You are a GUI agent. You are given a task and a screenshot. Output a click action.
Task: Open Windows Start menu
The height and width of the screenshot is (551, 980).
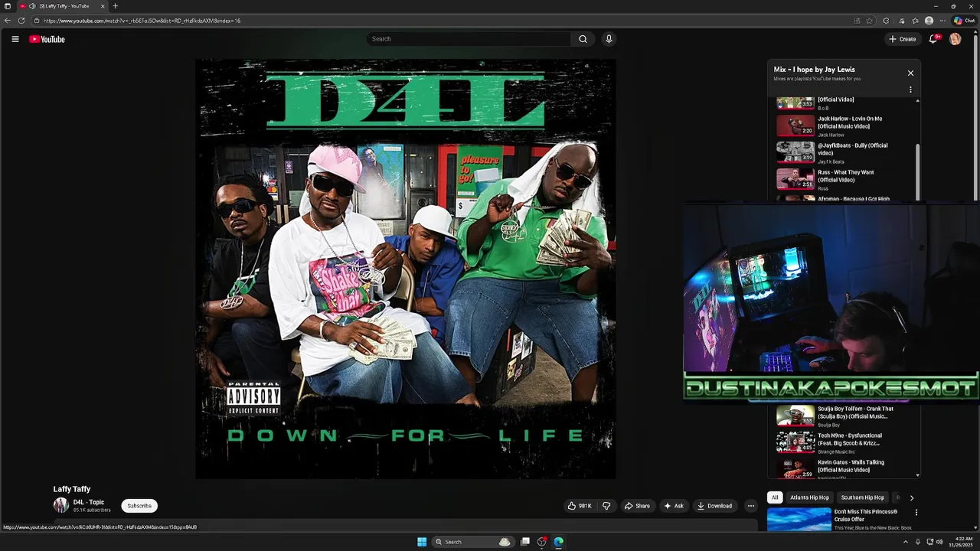point(422,542)
